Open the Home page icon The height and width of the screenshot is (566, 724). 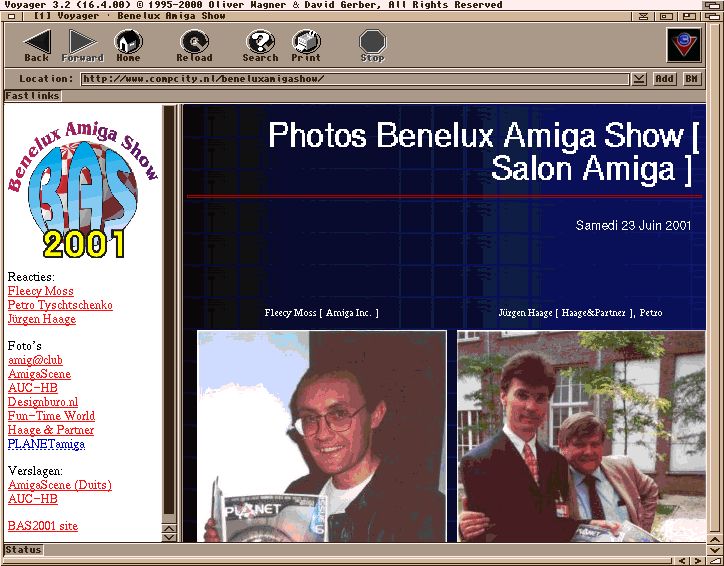tap(128, 46)
